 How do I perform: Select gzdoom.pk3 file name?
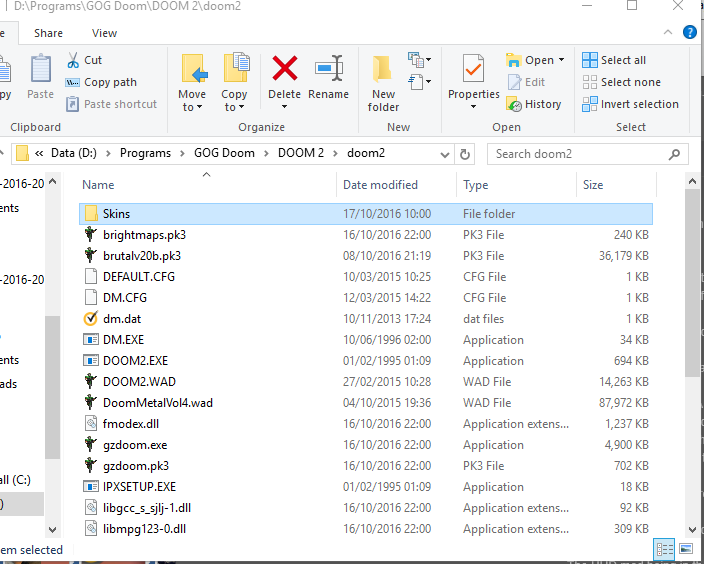click(x=136, y=466)
